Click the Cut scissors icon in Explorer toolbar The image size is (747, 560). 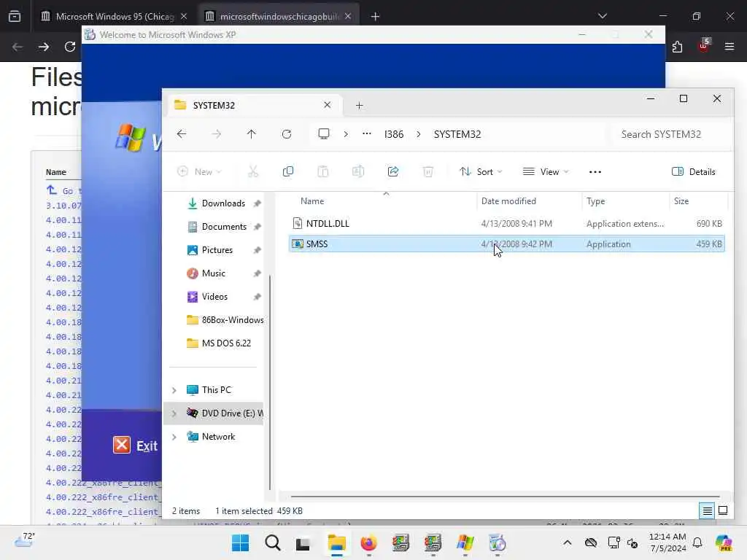pyautogui.click(x=253, y=172)
